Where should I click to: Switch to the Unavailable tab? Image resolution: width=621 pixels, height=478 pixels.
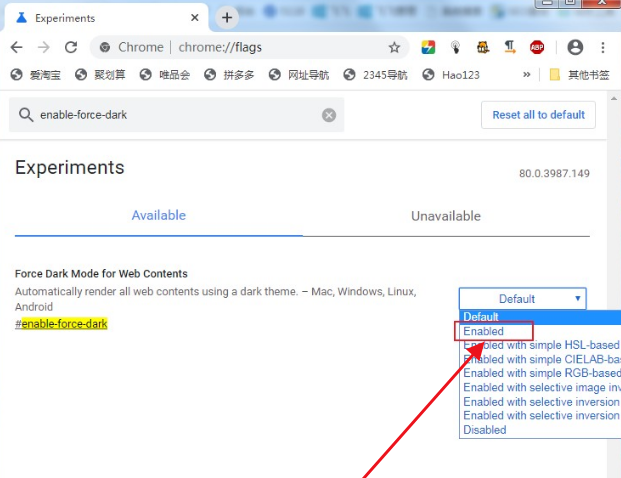coord(446,216)
